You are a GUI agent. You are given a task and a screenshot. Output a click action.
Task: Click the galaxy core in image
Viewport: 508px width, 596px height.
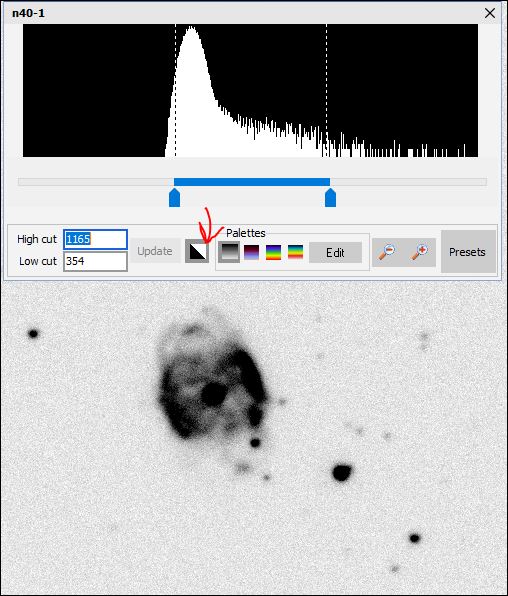coord(214,394)
